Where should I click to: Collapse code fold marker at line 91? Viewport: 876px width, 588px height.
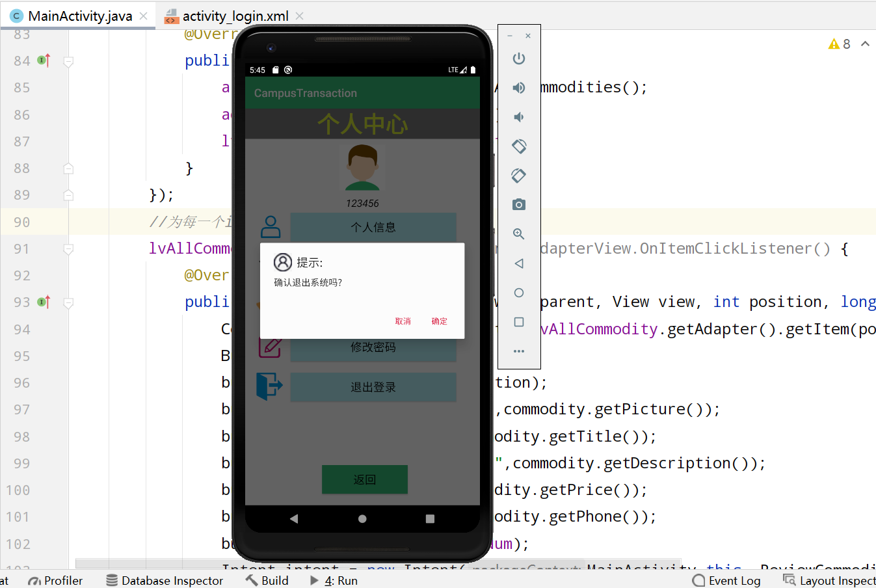tap(68, 249)
